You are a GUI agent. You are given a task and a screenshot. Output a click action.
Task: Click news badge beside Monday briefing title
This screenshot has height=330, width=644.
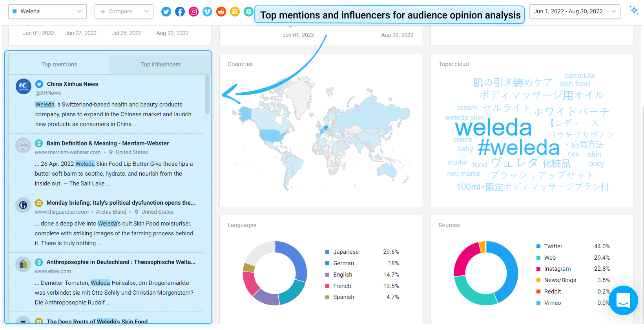[39, 203]
